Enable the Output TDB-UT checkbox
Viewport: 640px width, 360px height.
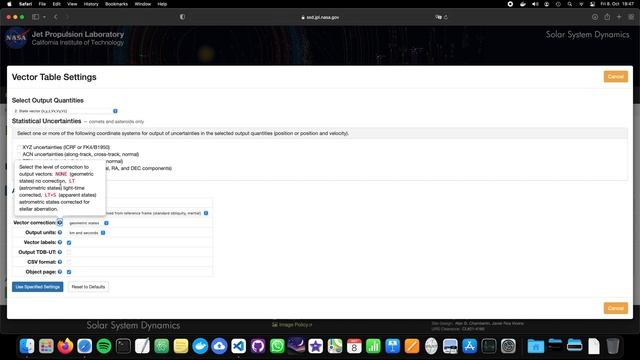tap(69, 252)
